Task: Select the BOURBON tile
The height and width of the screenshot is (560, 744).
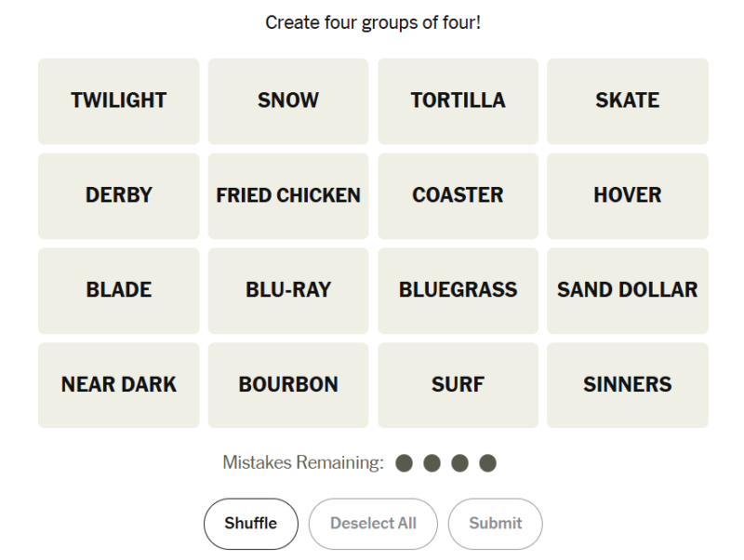Action: point(288,385)
